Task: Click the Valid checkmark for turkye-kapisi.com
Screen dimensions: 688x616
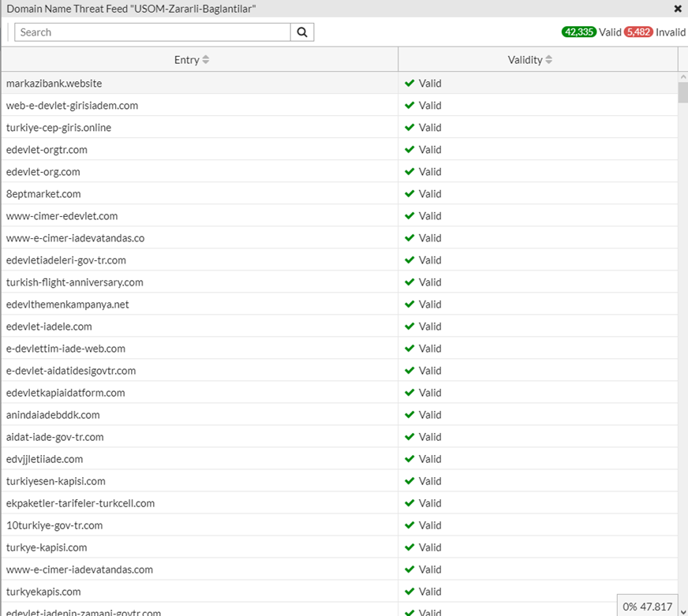Action: 409,547
